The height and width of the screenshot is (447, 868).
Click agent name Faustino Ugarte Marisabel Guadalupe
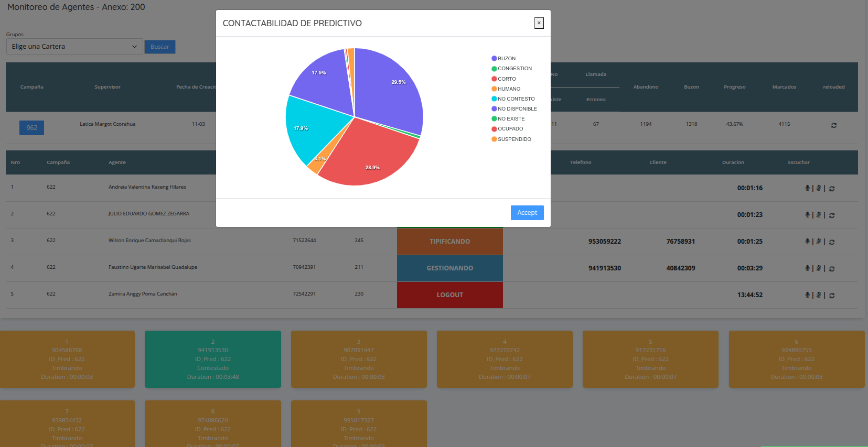click(153, 267)
